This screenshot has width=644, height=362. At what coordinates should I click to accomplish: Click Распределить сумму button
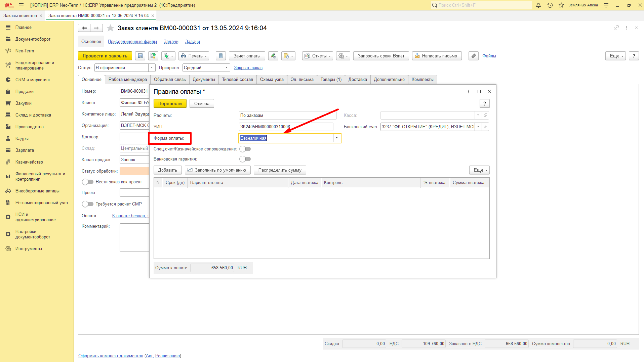pyautogui.click(x=280, y=170)
